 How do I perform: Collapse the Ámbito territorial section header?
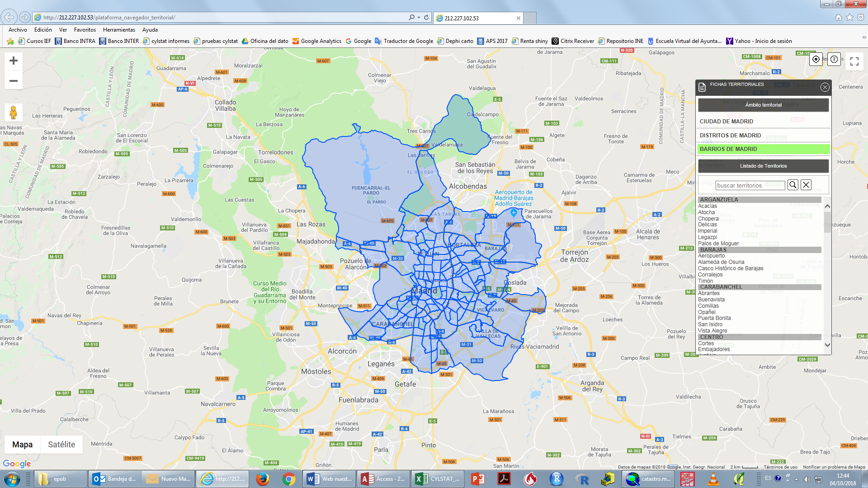click(763, 105)
